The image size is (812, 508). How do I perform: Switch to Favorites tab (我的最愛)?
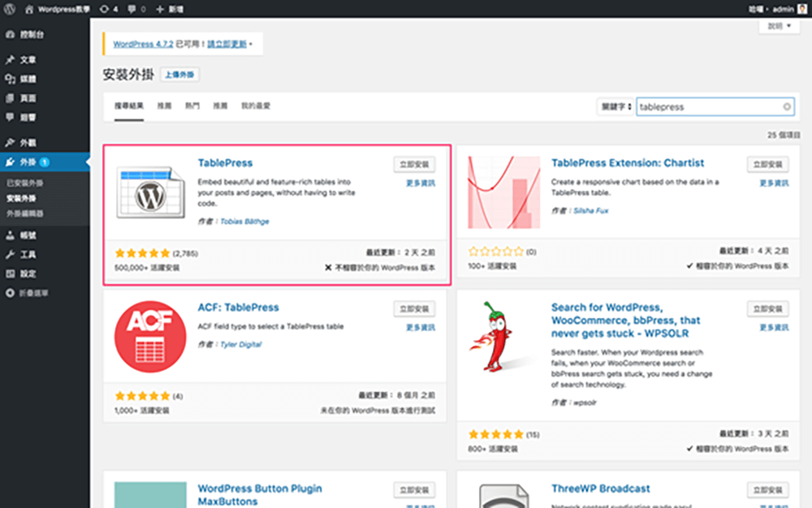(256, 105)
